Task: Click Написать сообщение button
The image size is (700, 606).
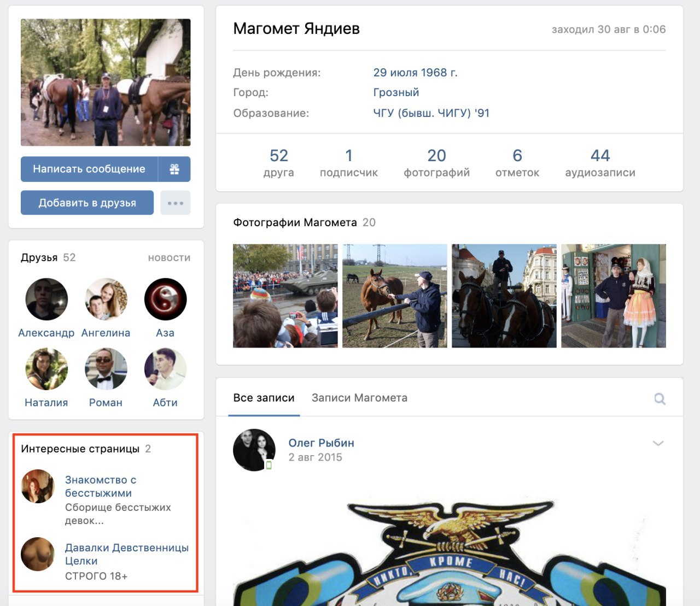Action: (89, 169)
